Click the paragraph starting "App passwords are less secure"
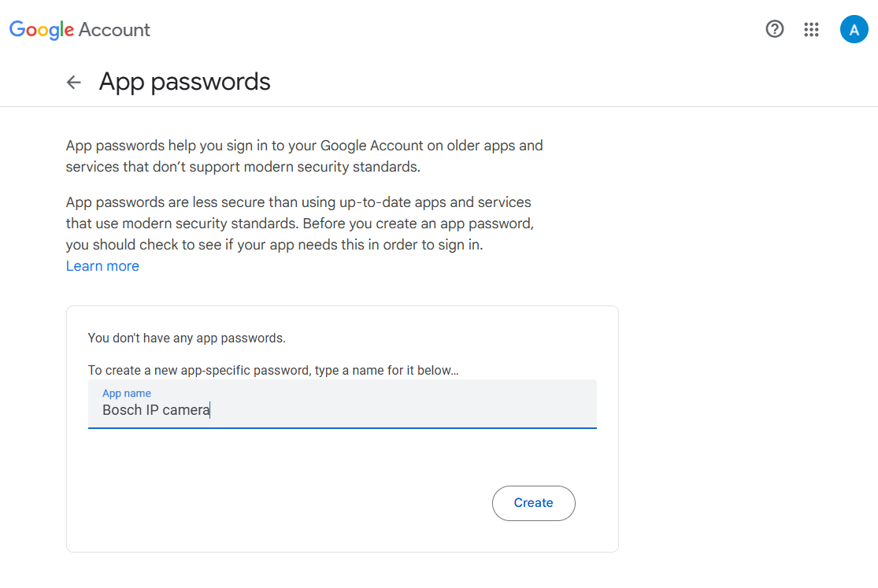The height and width of the screenshot is (588, 878). [299, 224]
